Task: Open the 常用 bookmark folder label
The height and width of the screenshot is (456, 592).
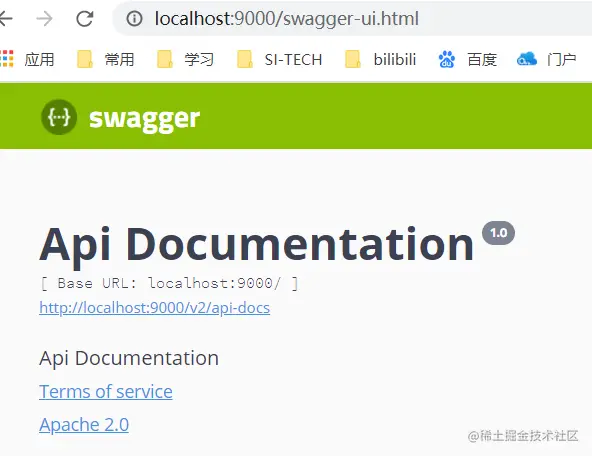Action: [x=119, y=60]
